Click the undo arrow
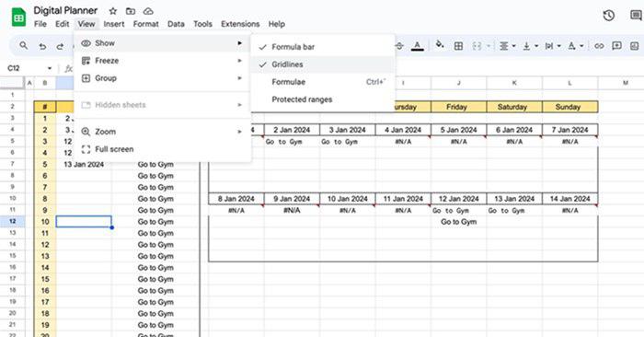 [42, 46]
